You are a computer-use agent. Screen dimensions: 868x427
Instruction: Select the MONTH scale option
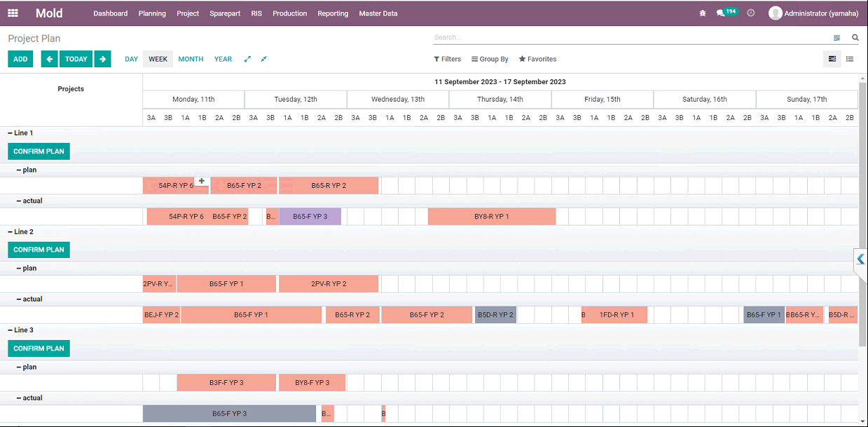click(x=191, y=59)
